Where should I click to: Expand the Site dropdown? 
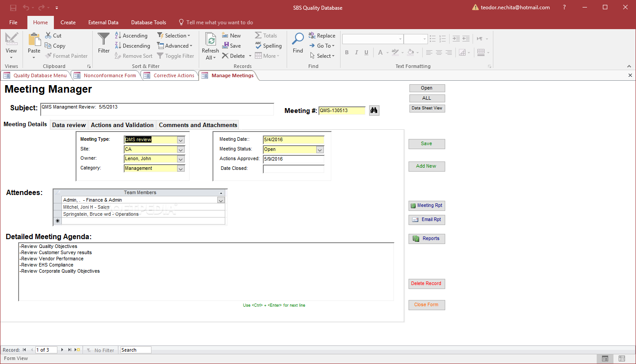pyautogui.click(x=181, y=150)
